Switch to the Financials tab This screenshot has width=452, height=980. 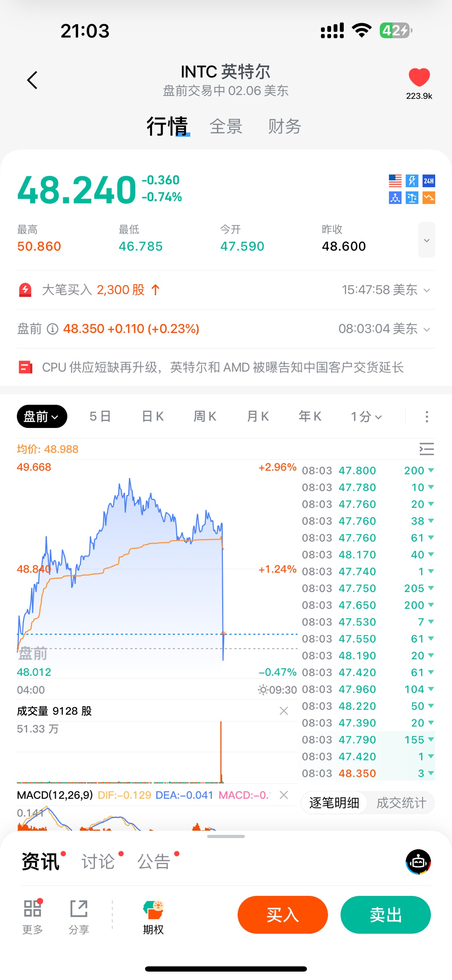pos(284,126)
